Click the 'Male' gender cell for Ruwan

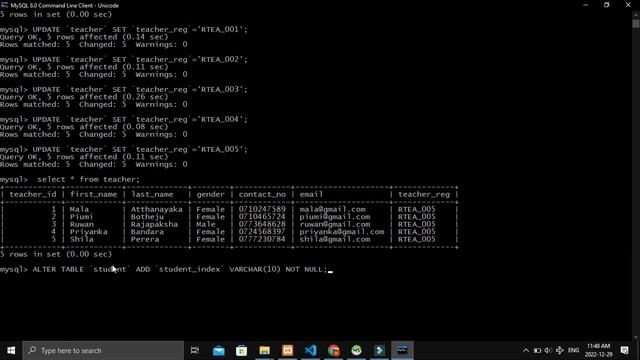click(x=206, y=224)
